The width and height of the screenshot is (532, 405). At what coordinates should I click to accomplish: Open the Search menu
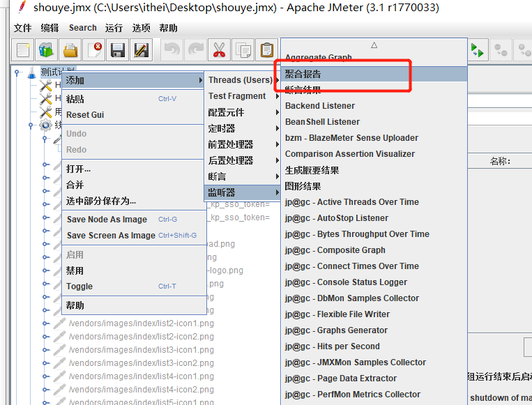[x=83, y=28]
